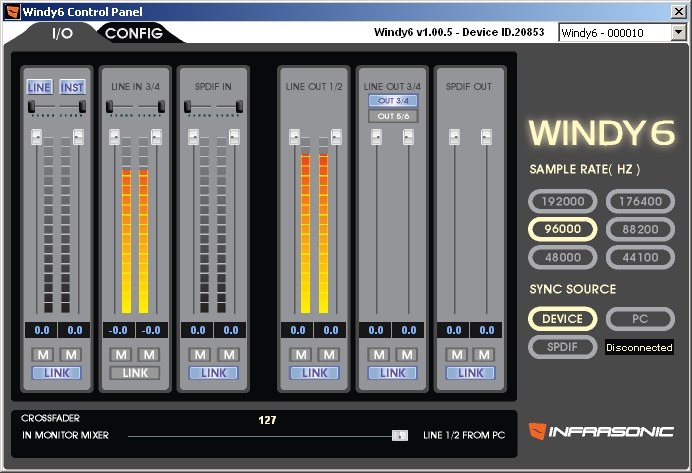The image size is (692, 473).
Task: Click right level value of LINE OUT 1/2
Action: coord(331,330)
